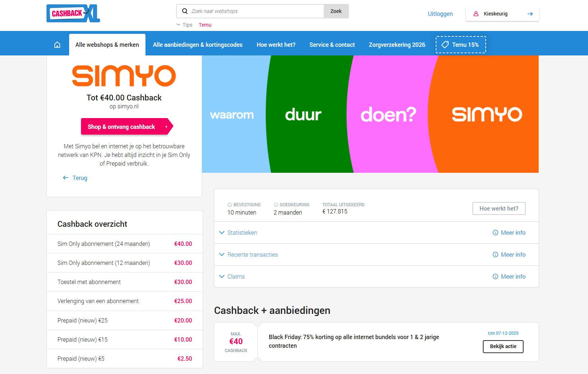The height and width of the screenshot is (374, 588).
Task: Click the Terug link
Action: (x=80, y=178)
